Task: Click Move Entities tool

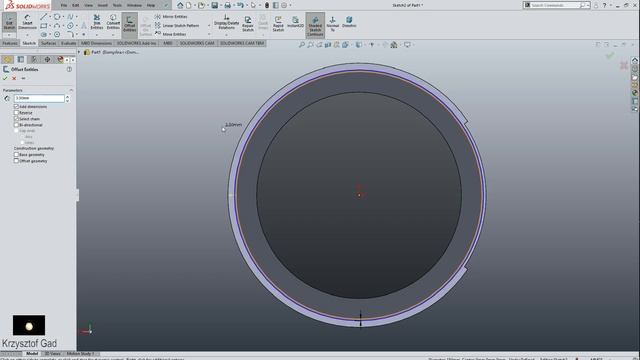Action: (170, 34)
